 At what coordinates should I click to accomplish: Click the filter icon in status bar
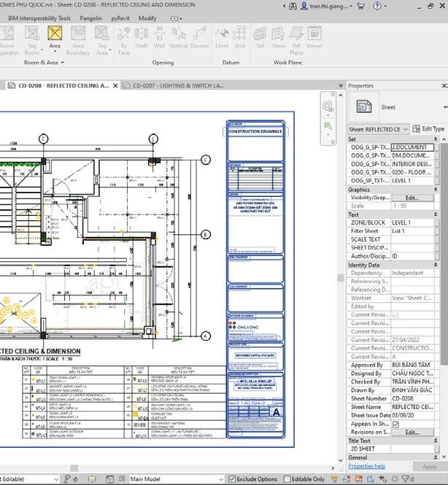pyautogui.click(x=406, y=479)
